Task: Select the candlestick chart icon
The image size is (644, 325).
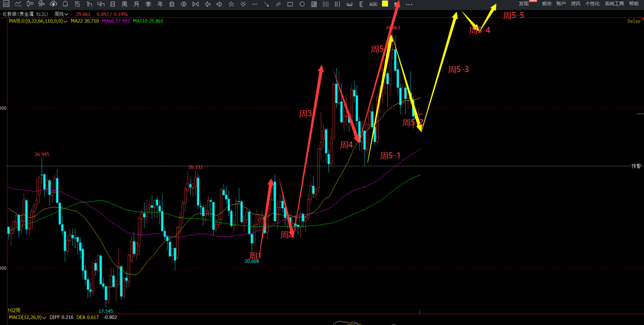Action: click(30, 4)
